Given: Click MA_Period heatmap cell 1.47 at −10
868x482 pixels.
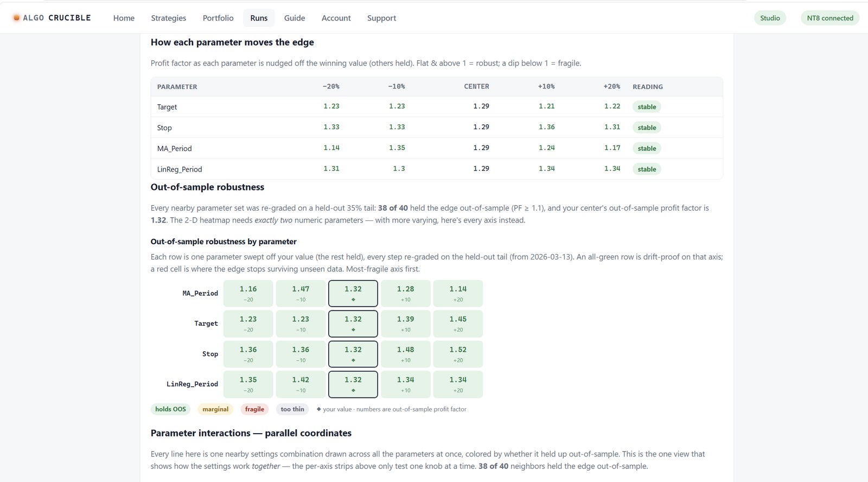Looking at the screenshot, I should point(301,294).
